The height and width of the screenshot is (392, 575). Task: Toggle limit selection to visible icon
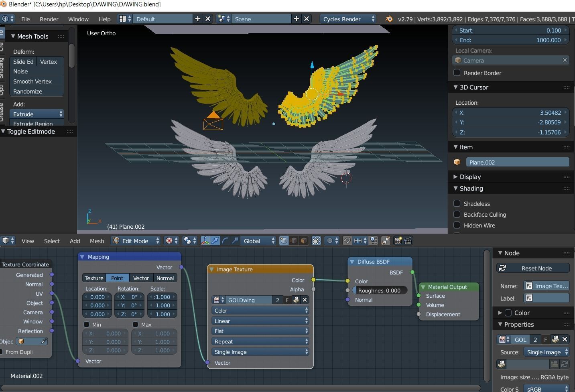[316, 241]
